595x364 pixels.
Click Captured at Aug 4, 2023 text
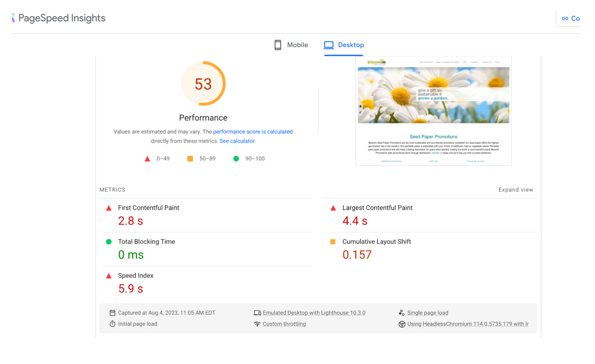point(167,313)
